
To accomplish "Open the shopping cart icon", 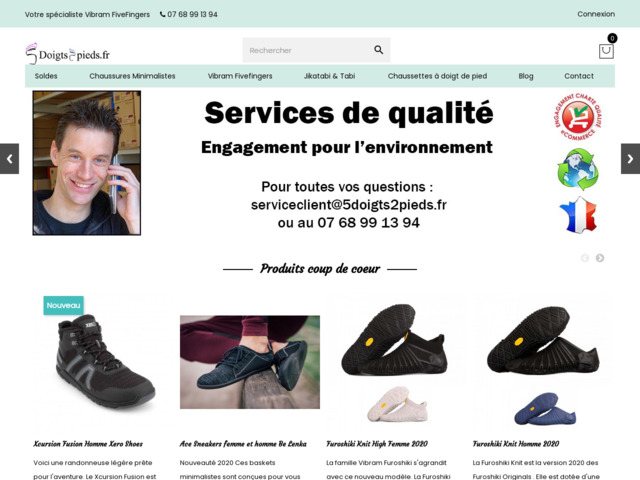I will click(x=606, y=51).
